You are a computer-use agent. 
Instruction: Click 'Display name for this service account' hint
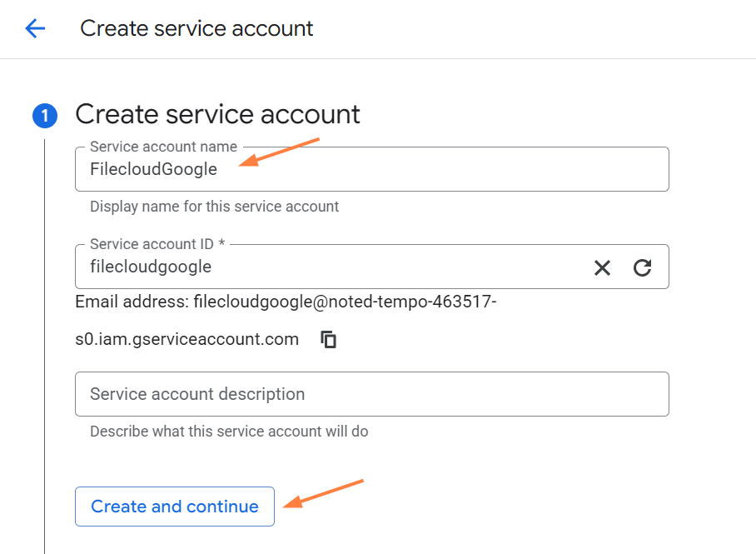click(214, 206)
